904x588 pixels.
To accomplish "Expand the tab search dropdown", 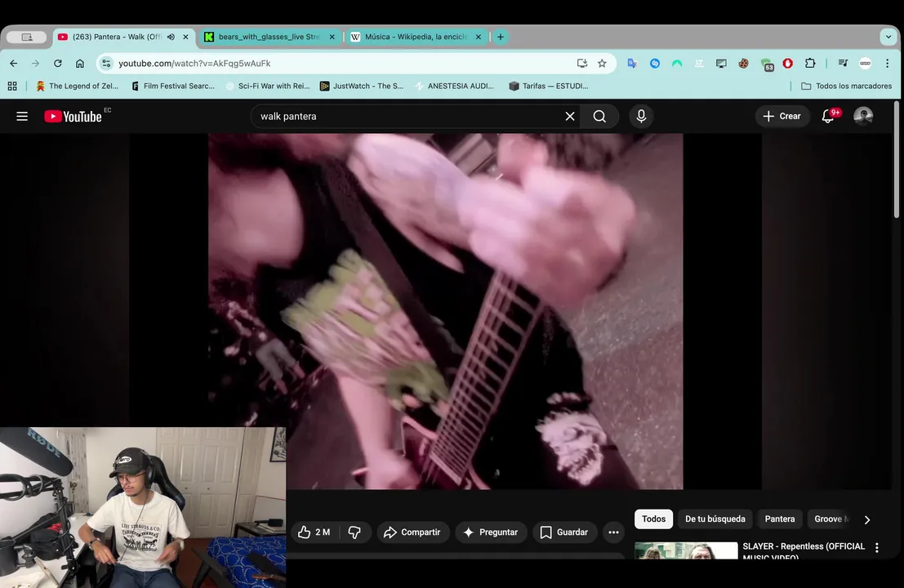I will tap(888, 37).
